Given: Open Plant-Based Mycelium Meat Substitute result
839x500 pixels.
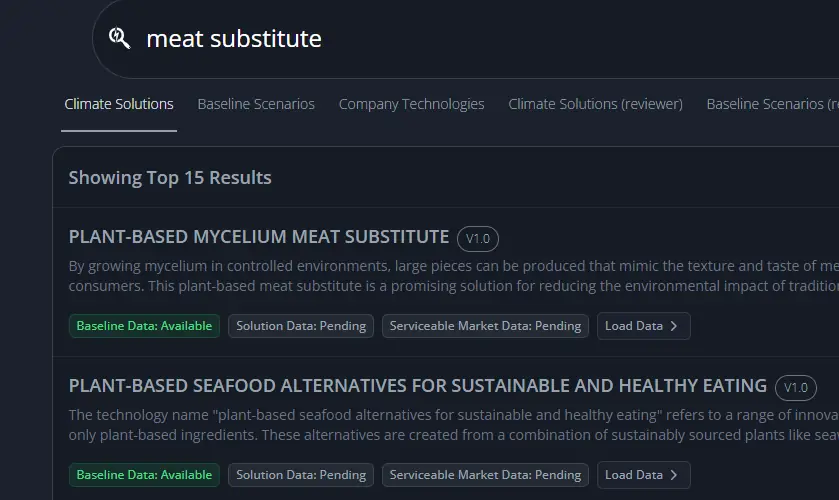Looking at the screenshot, I should coord(259,237).
